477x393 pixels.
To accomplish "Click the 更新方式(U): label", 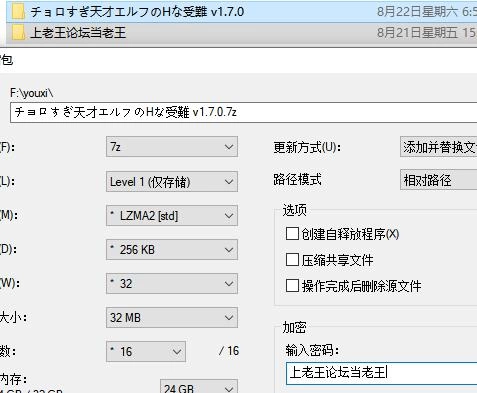I will [307, 147].
